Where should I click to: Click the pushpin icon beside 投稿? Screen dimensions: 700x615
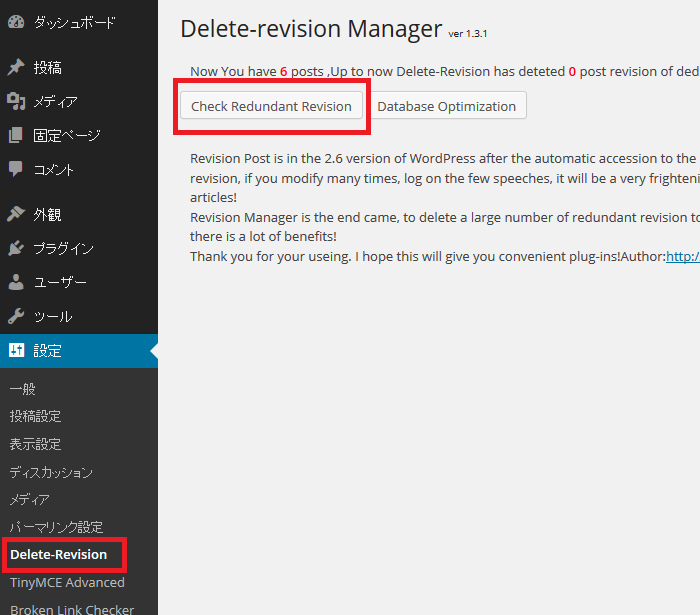point(16,67)
